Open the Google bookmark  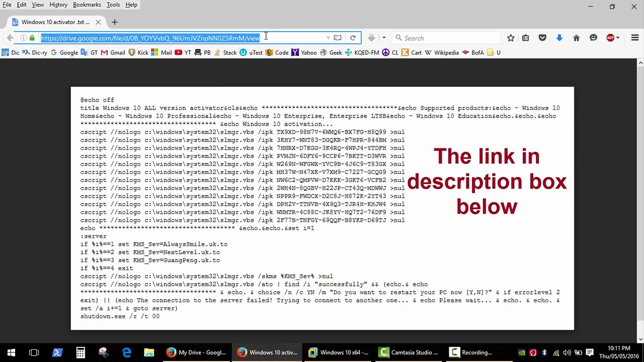pyautogui.click(x=64, y=52)
